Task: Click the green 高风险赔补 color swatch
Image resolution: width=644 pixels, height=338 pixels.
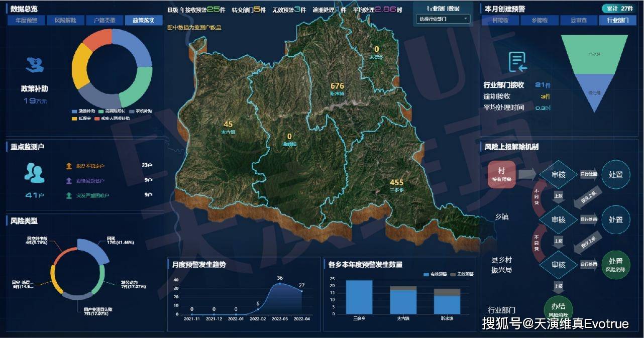Action: pos(100,112)
